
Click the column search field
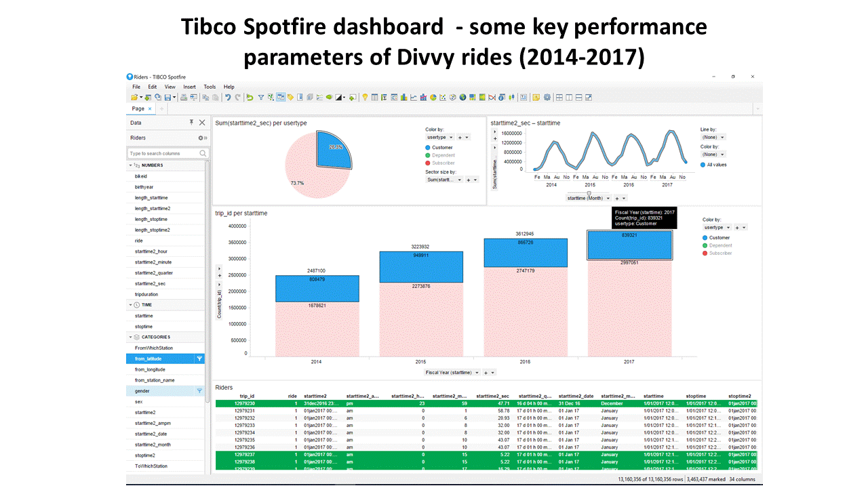coord(165,152)
